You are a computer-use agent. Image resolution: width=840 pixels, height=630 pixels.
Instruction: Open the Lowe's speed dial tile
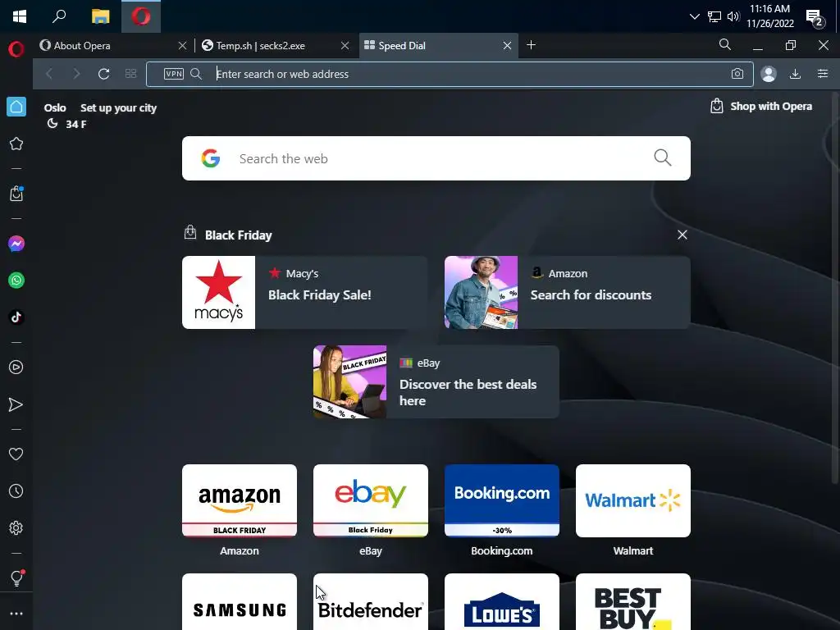502,602
